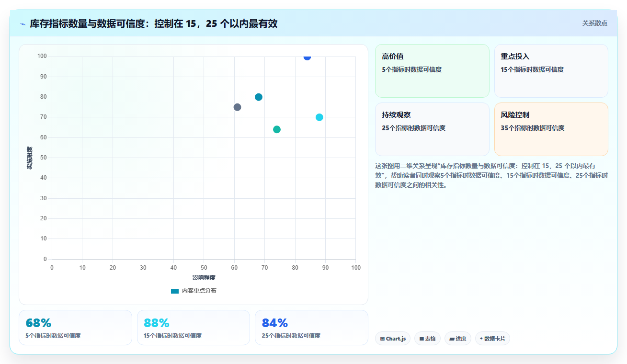Click the lightning icon beside the title
The image size is (627, 364).
pyautogui.click(x=23, y=24)
